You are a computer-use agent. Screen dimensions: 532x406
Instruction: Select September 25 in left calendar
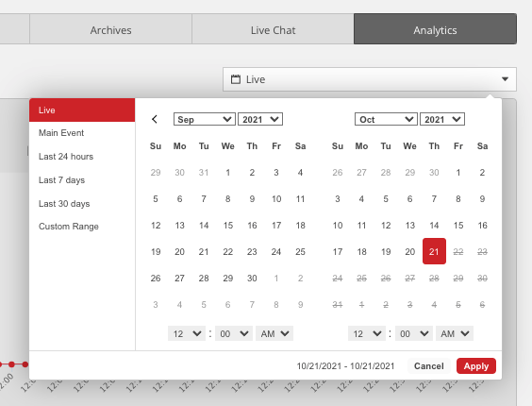300,251
